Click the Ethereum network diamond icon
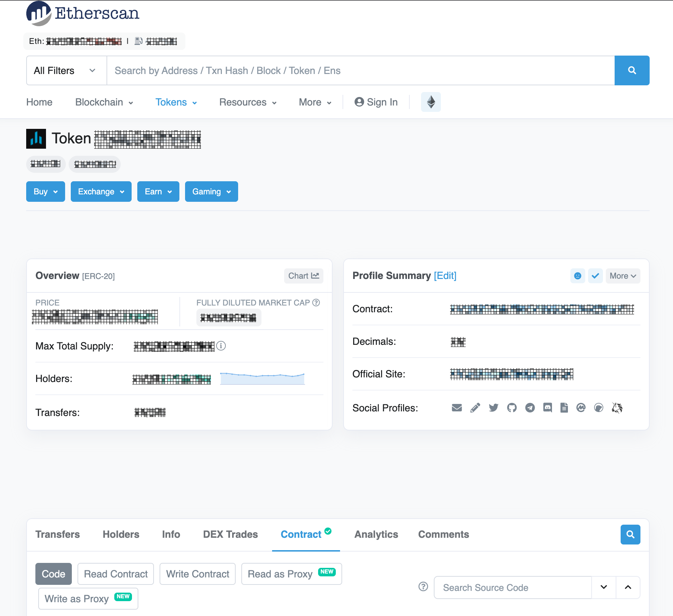 431,102
